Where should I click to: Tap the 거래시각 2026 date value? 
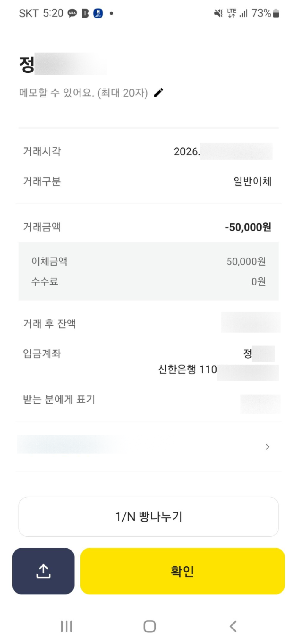click(x=187, y=152)
